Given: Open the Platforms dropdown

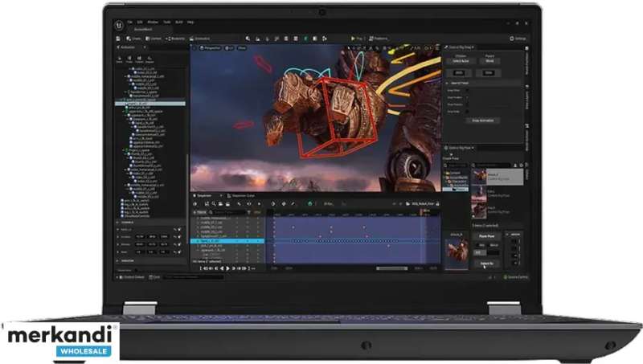Looking at the screenshot, I should click(x=378, y=39).
